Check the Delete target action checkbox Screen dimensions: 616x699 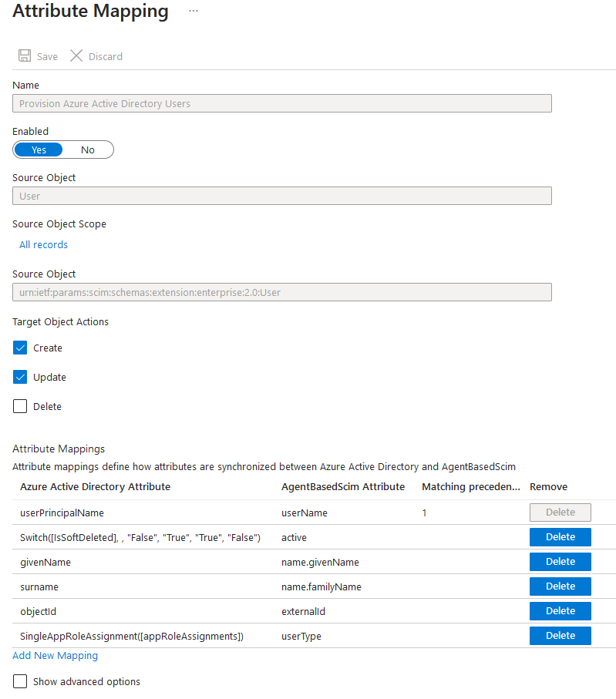click(x=20, y=407)
